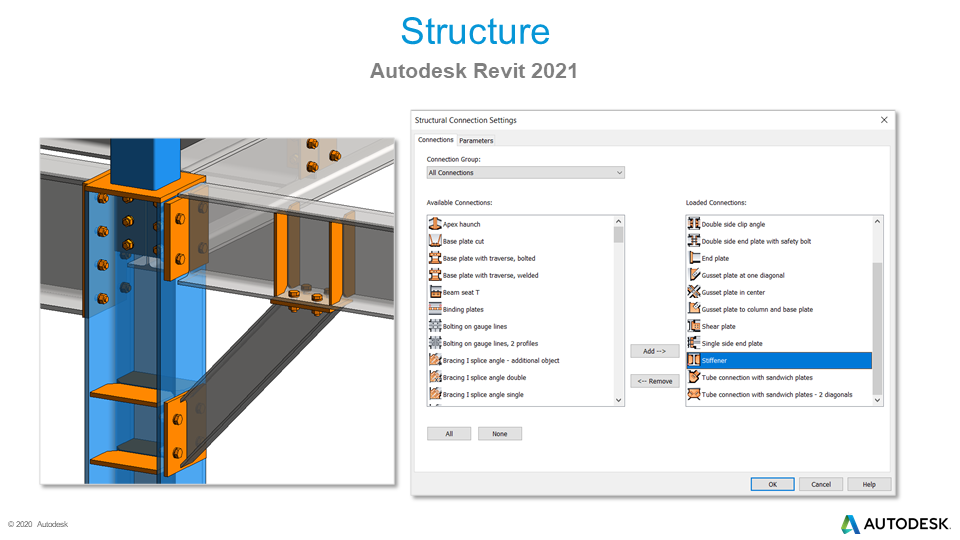Select the Beam seat T icon
Viewport: 960px width, 540px height.
[x=435, y=293]
